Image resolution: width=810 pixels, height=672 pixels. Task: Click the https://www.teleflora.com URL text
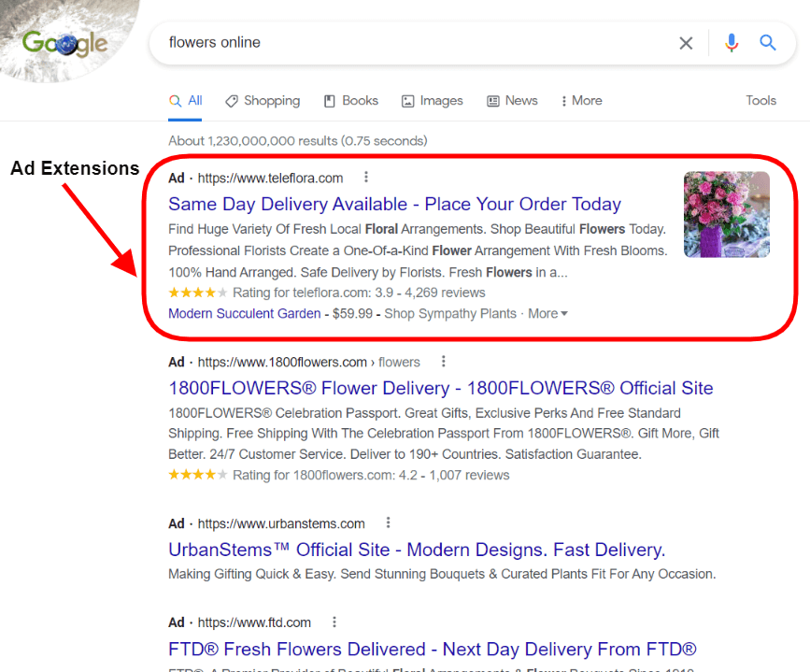click(270, 179)
